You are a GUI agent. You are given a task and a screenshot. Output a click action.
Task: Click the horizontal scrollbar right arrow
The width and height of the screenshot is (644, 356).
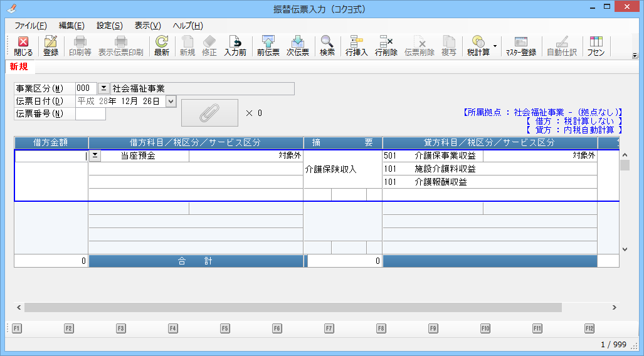pyautogui.click(x=615, y=308)
